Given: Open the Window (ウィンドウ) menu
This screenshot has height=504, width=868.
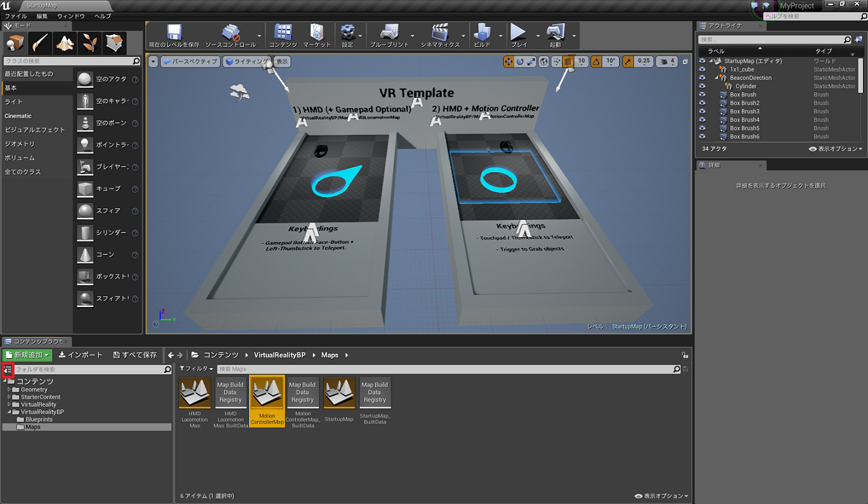Looking at the screenshot, I should [71, 15].
